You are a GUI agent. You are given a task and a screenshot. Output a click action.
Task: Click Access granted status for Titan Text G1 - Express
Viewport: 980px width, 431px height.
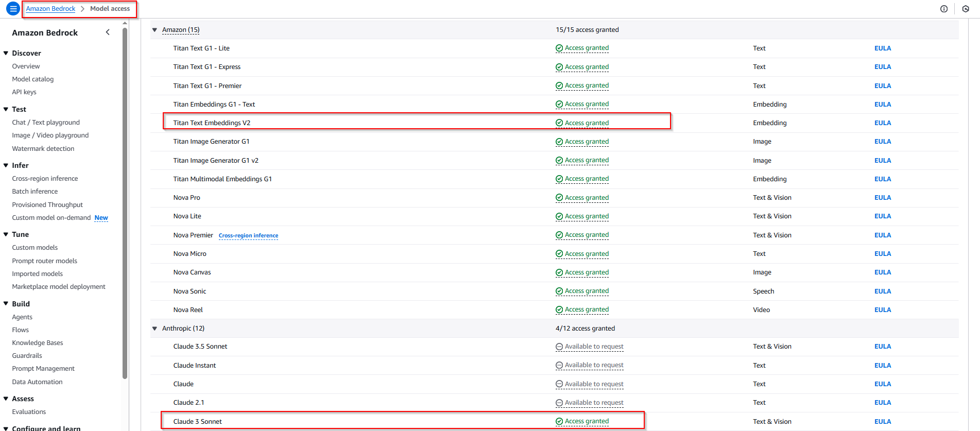(582, 67)
